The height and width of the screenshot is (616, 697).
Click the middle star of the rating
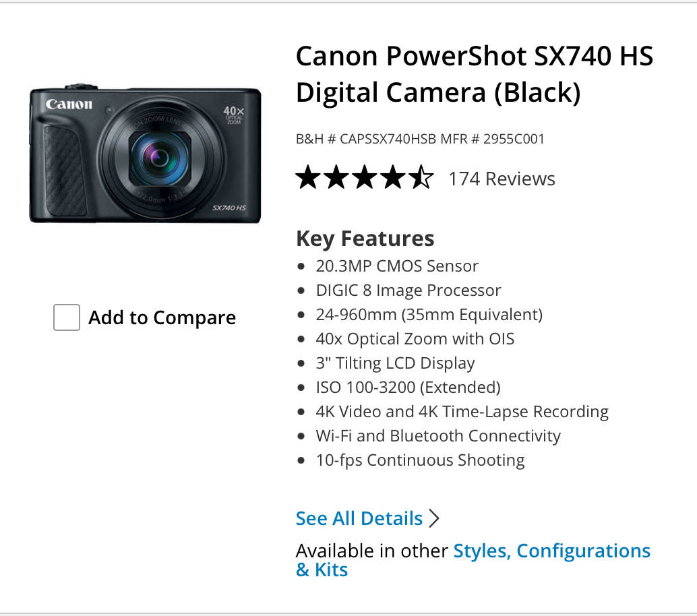[x=366, y=177]
